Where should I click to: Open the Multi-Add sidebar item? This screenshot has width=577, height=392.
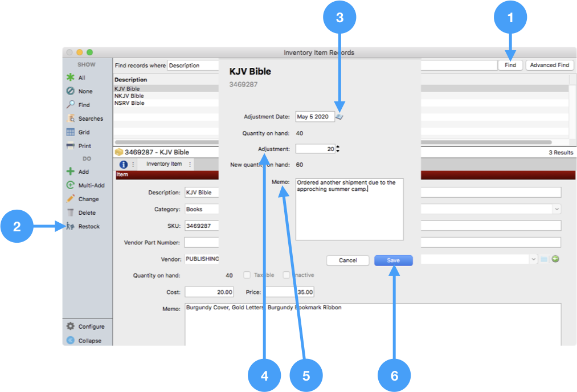click(71, 185)
